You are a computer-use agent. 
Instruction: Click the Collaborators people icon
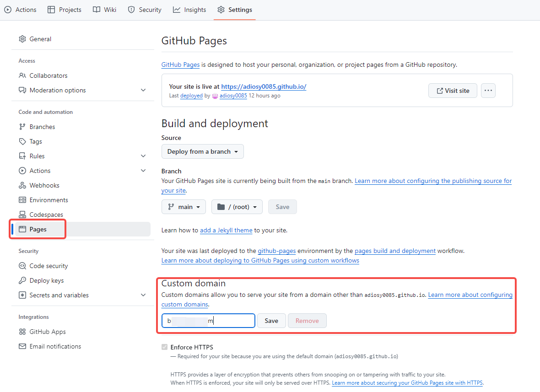22,75
